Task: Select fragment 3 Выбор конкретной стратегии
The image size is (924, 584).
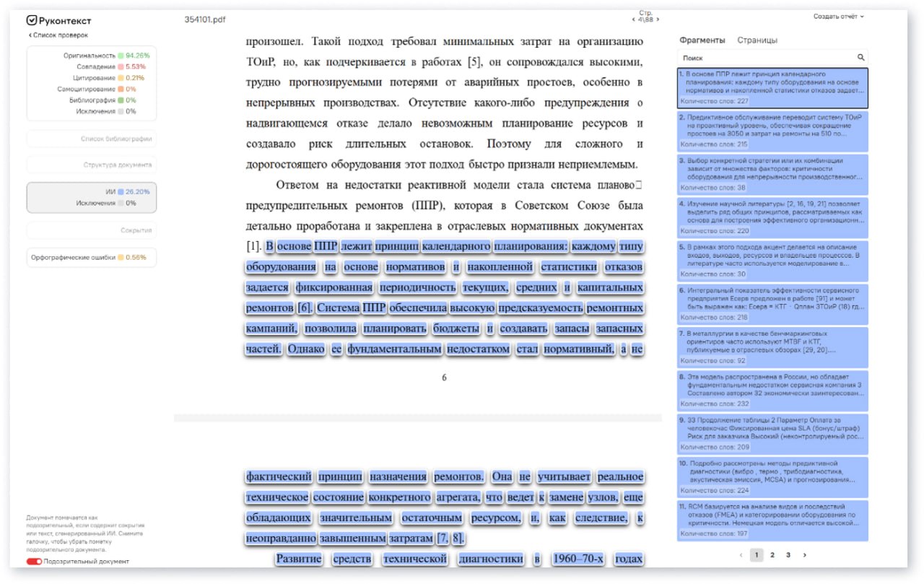Action: click(x=772, y=174)
